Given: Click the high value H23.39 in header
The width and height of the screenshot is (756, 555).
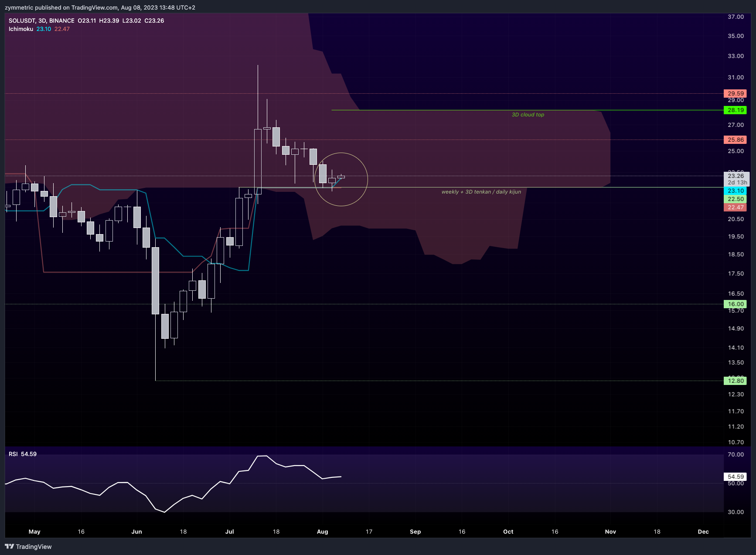Looking at the screenshot, I should click(x=109, y=20).
